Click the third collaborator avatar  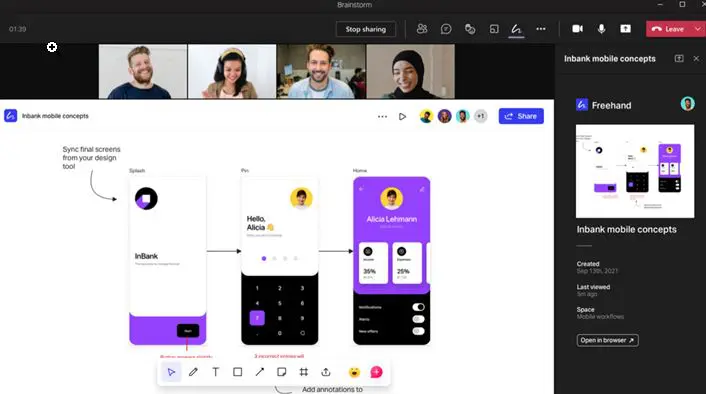[463, 116]
